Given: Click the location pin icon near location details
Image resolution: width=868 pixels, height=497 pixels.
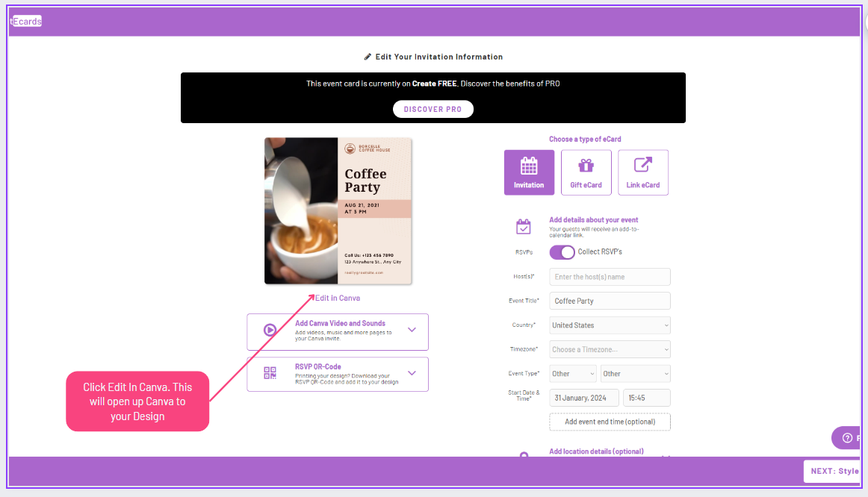Looking at the screenshot, I should click(x=524, y=455).
